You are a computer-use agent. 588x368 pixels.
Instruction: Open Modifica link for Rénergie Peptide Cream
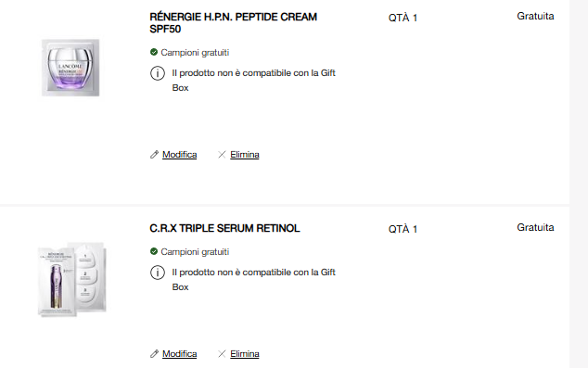(179, 155)
